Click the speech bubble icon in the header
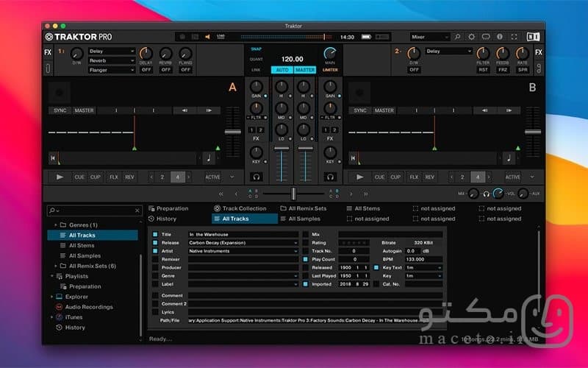 [x=486, y=37]
